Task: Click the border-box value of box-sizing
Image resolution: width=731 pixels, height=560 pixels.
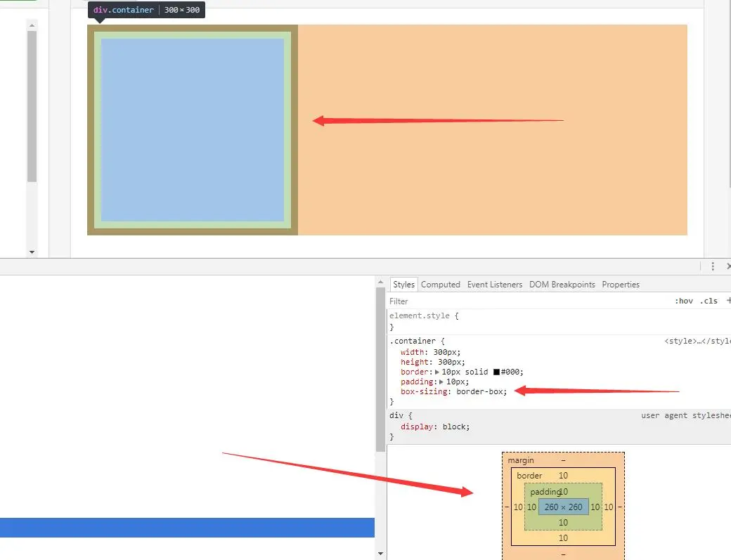Action: click(481, 391)
